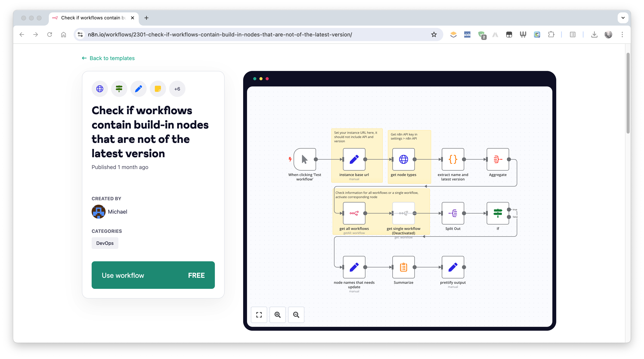
Task: Click the 'Published 1 month ago' text
Action: pyautogui.click(x=120, y=167)
